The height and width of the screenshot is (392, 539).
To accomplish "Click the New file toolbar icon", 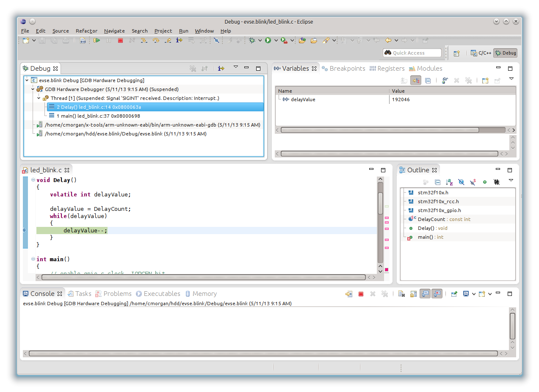I will (26, 40).
